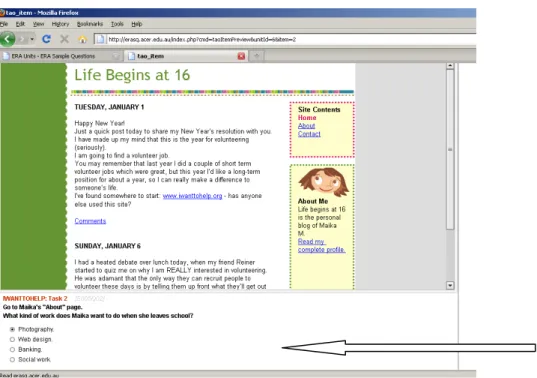Click the TUESDAY, JANUARY 1 heading
Image resolution: width=537 pixels, height=378 pixels.
pyautogui.click(x=109, y=107)
